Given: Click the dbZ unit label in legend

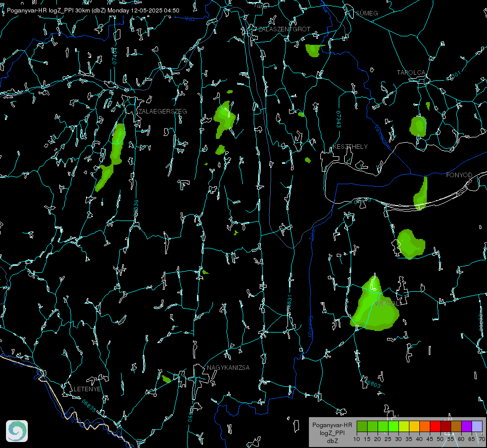Looking at the screenshot, I should coord(332,441).
